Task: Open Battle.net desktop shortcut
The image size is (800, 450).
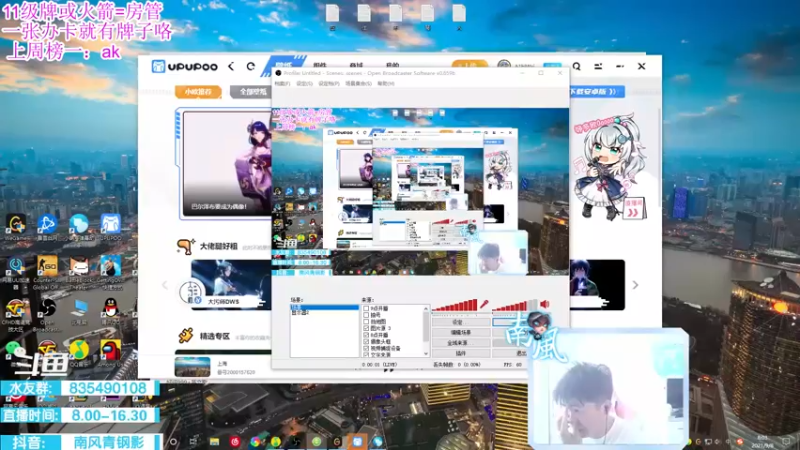Action: (x=47, y=224)
